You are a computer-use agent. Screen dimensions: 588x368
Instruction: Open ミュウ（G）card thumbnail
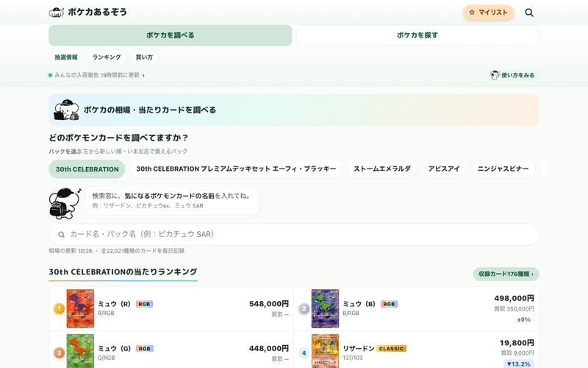pos(80,352)
